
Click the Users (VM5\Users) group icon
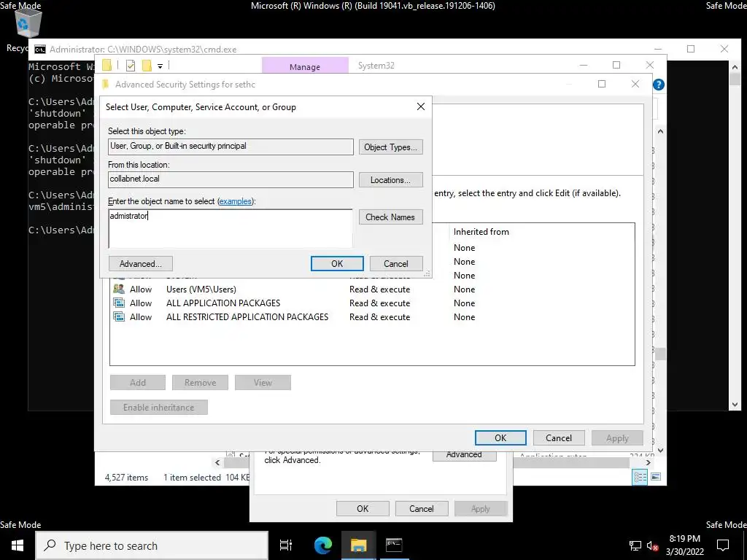[119, 289]
